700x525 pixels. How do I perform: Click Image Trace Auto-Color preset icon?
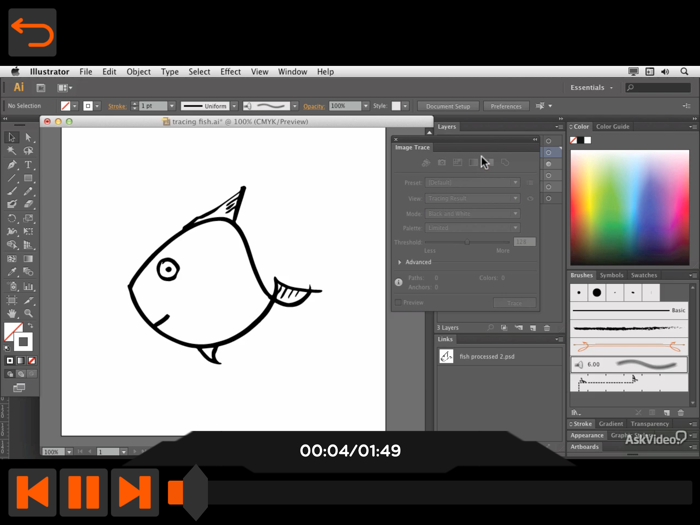tap(425, 163)
